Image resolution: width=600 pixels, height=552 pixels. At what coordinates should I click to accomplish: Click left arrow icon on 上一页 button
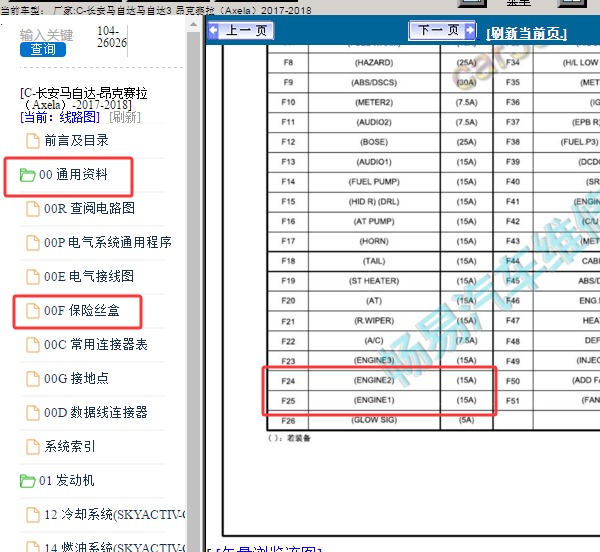click(x=214, y=31)
